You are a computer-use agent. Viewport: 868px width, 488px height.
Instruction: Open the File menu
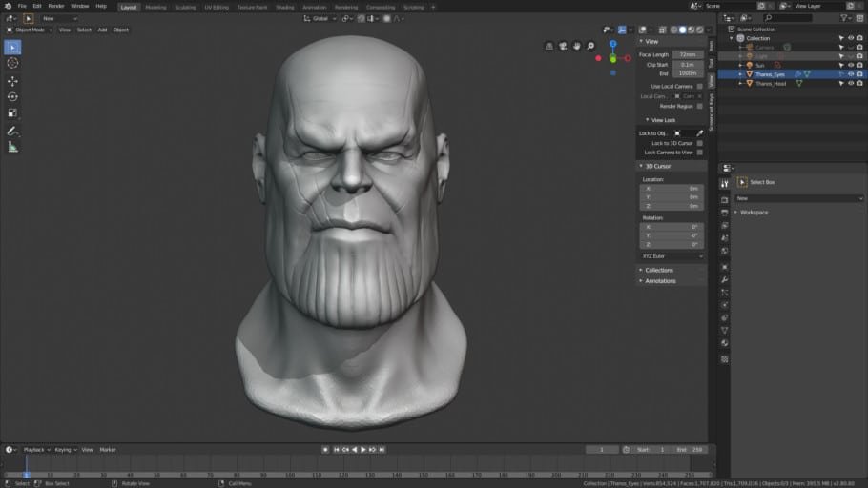point(22,6)
